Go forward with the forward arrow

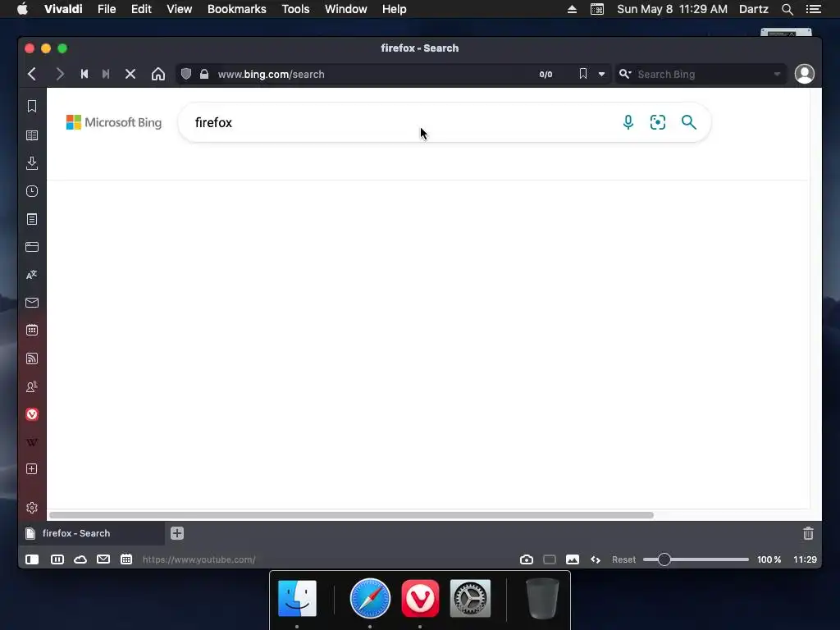click(59, 74)
